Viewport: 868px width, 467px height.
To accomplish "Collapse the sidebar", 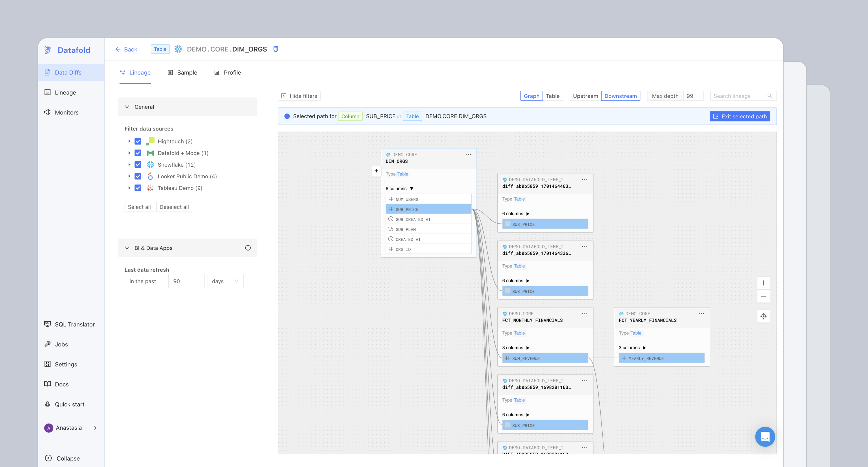I will 62,458.
